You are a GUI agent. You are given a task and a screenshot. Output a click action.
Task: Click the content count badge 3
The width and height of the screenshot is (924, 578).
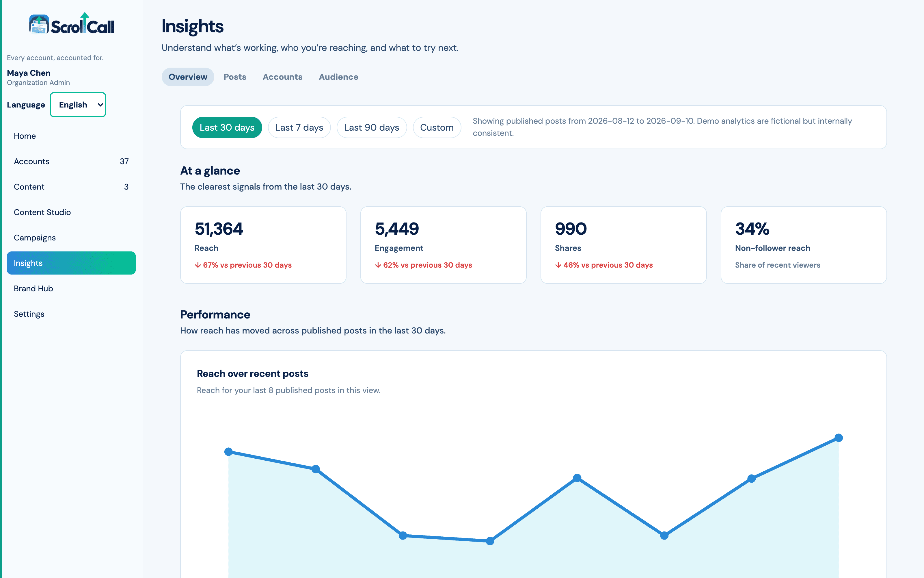point(126,187)
